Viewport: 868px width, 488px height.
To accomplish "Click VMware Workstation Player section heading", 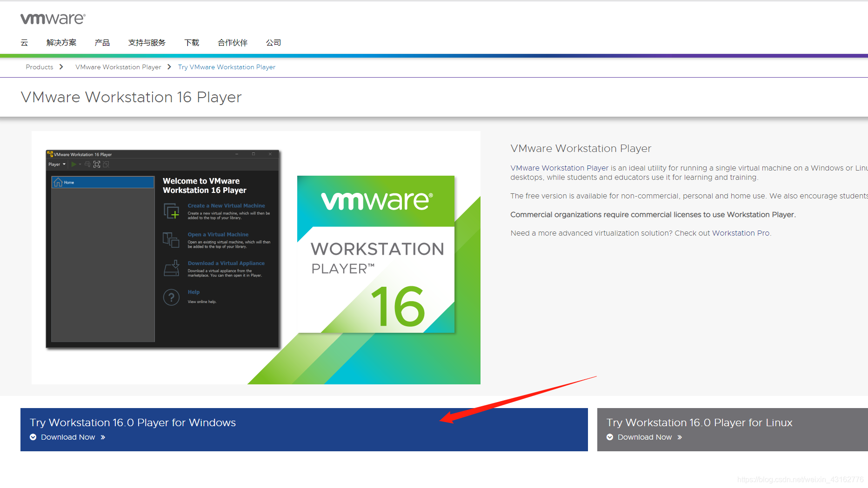I will 581,148.
